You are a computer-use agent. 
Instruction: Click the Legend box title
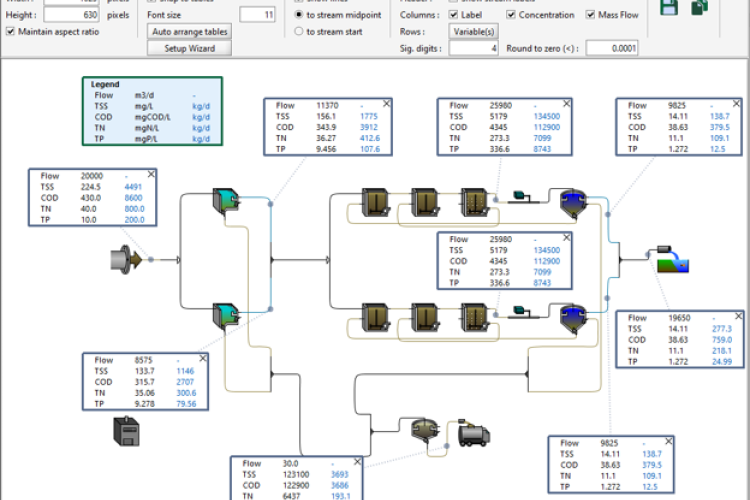[105, 84]
